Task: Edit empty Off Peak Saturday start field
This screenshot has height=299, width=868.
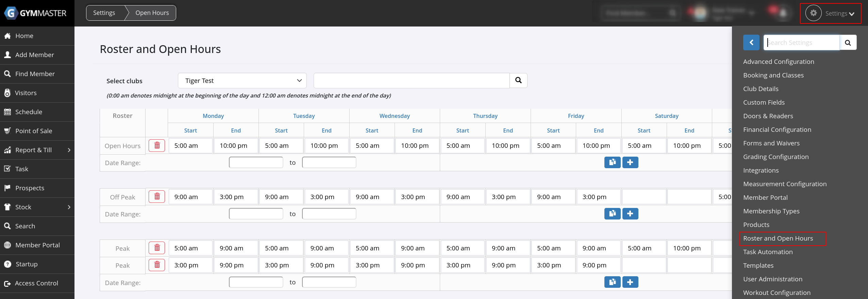Action: coord(644,197)
